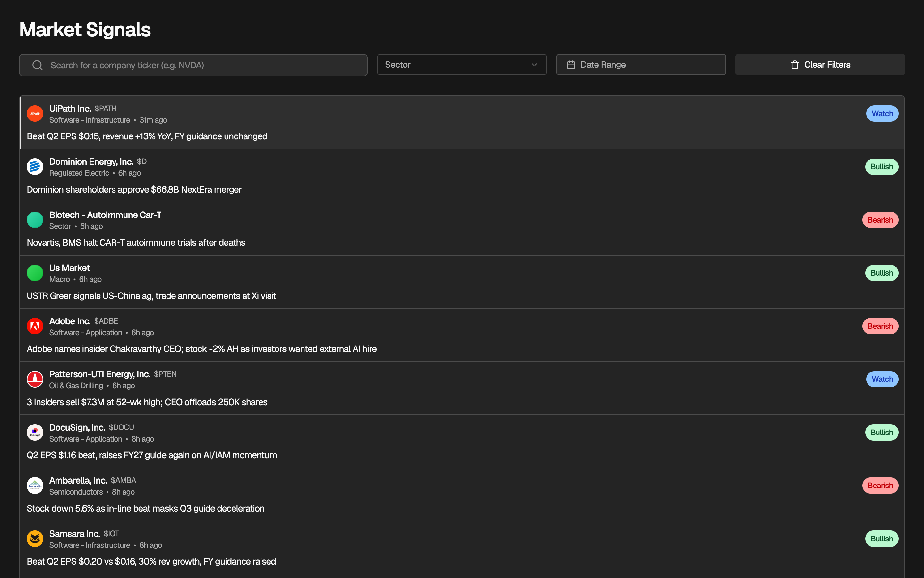Click 'Regulated Electric' sector label

click(79, 173)
